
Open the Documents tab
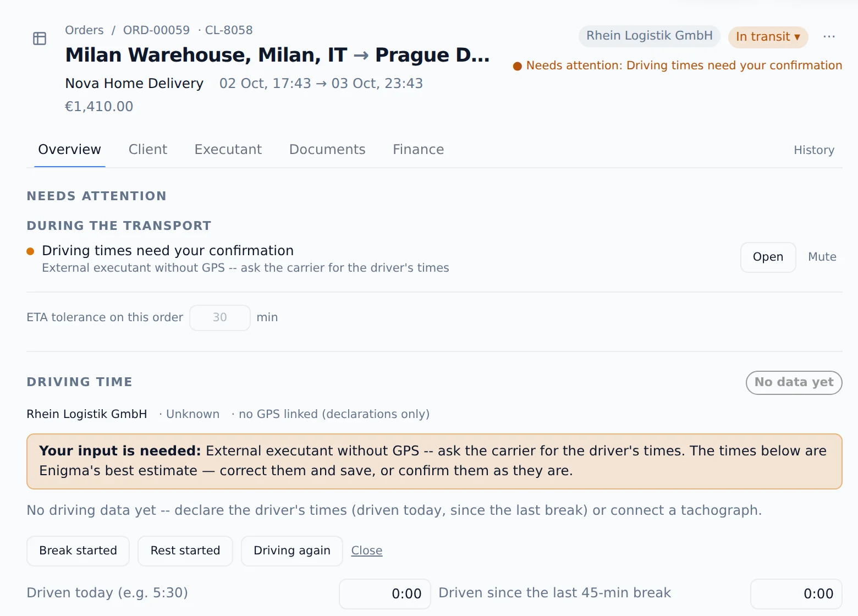(x=327, y=150)
